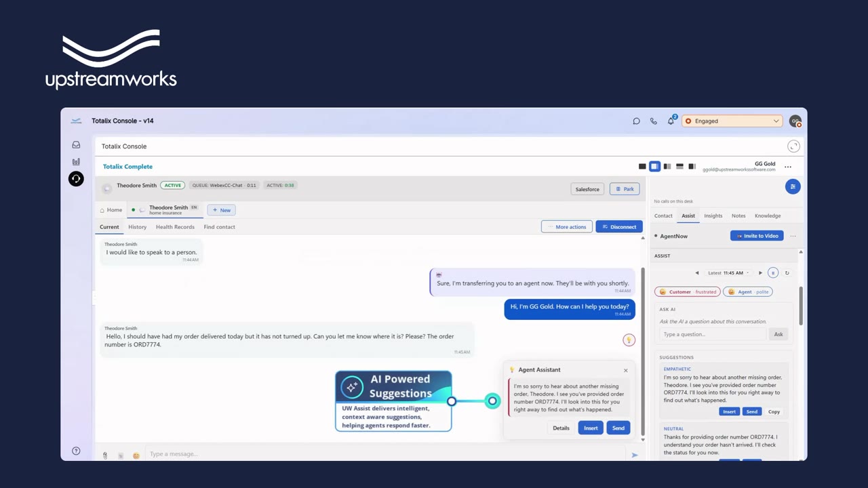The height and width of the screenshot is (488, 868).
Task: Click Invite to Video button
Action: coord(757,236)
